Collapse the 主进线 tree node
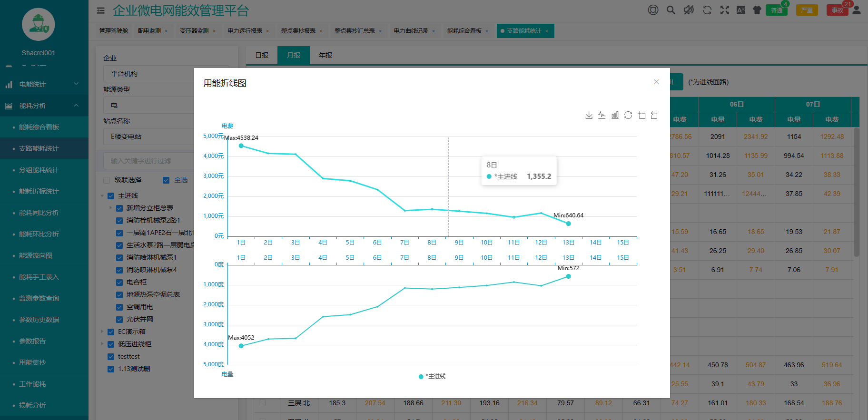The height and width of the screenshot is (420, 868). (102, 195)
